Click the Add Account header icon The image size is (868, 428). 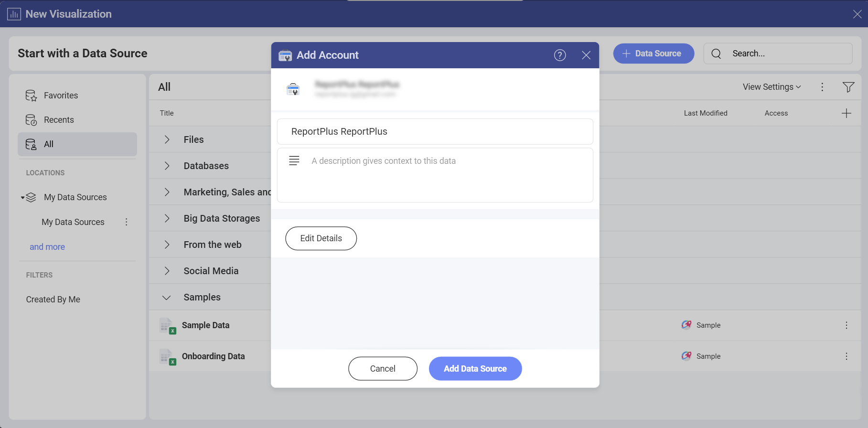(x=285, y=55)
